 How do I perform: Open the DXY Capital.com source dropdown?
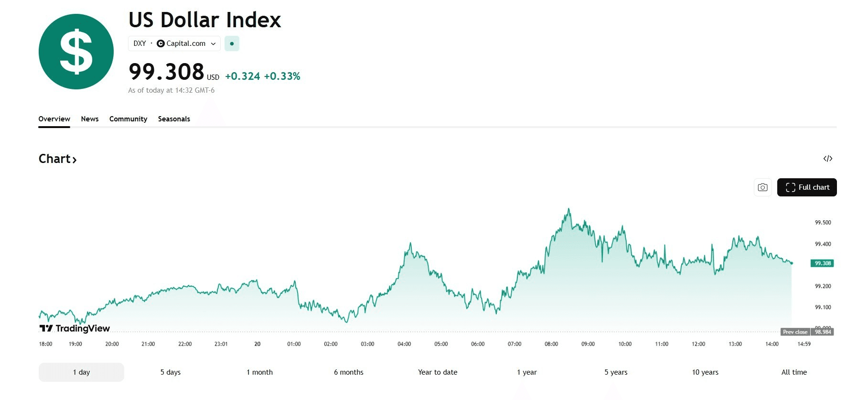pos(174,43)
